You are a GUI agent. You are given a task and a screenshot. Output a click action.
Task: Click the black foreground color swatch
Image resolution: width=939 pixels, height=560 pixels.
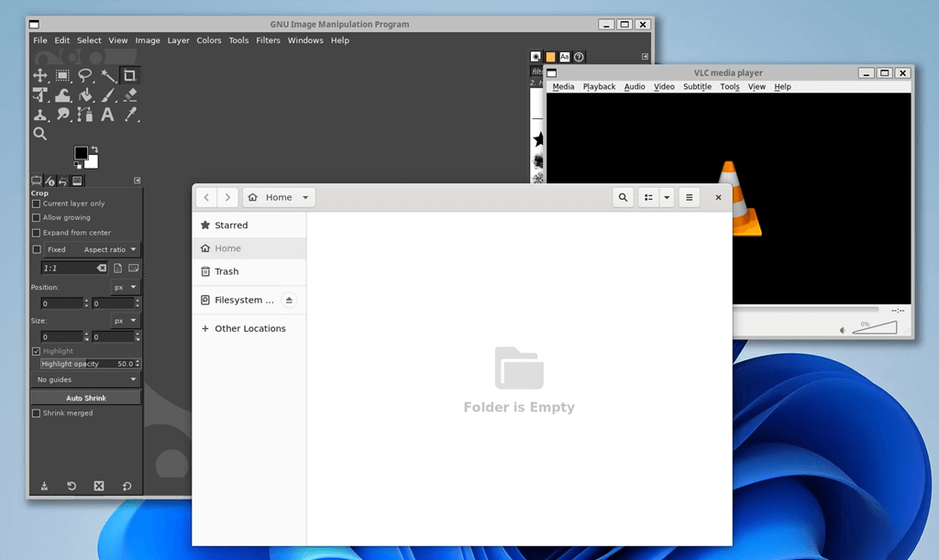81,153
